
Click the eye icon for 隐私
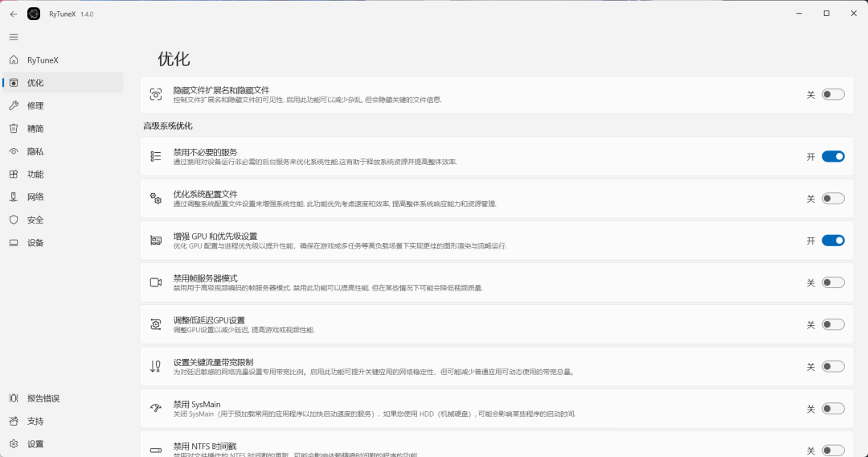click(x=14, y=151)
